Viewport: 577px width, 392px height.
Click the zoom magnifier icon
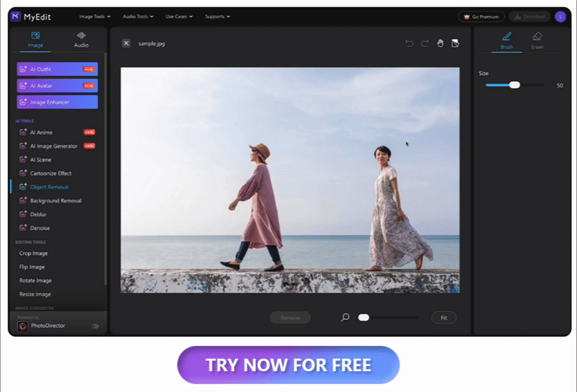345,317
